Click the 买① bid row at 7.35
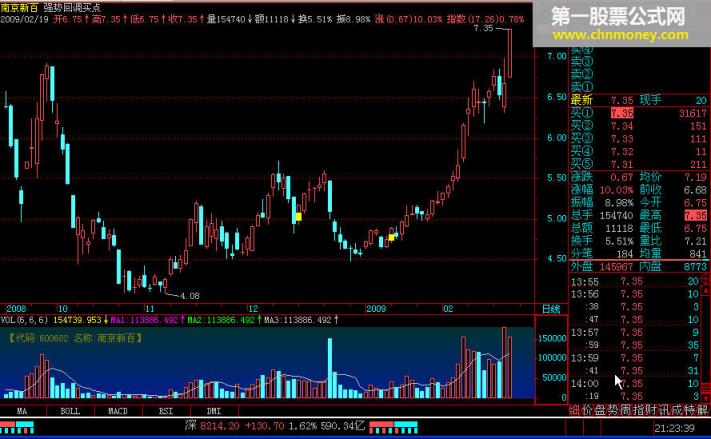 (638, 113)
